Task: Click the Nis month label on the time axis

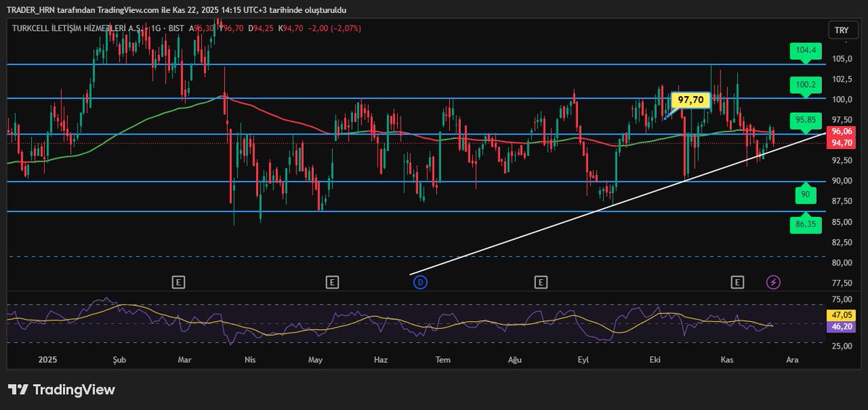Action: click(250, 359)
